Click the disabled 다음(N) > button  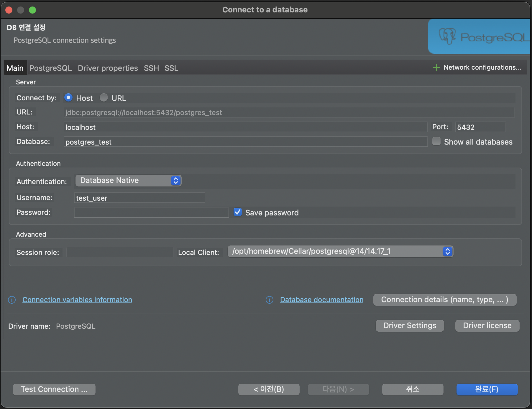click(339, 390)
